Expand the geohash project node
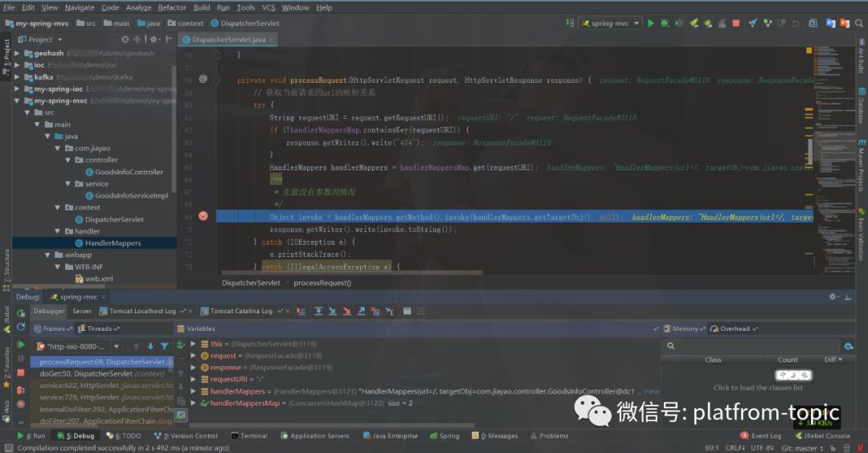The width and height of the screenshot is (868, 453). [17, 53]
